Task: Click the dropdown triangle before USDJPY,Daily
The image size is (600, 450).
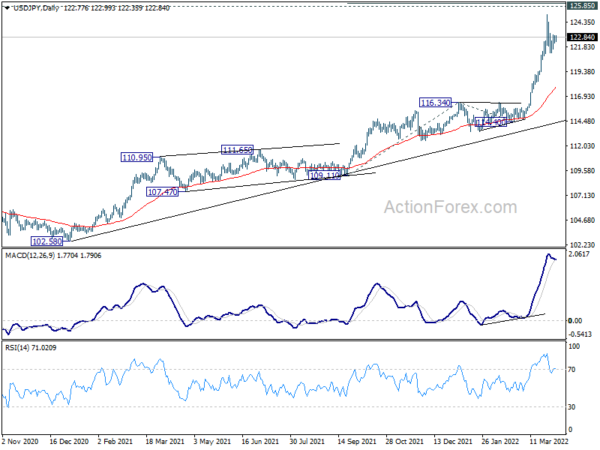Action: [x=8, y=8]
